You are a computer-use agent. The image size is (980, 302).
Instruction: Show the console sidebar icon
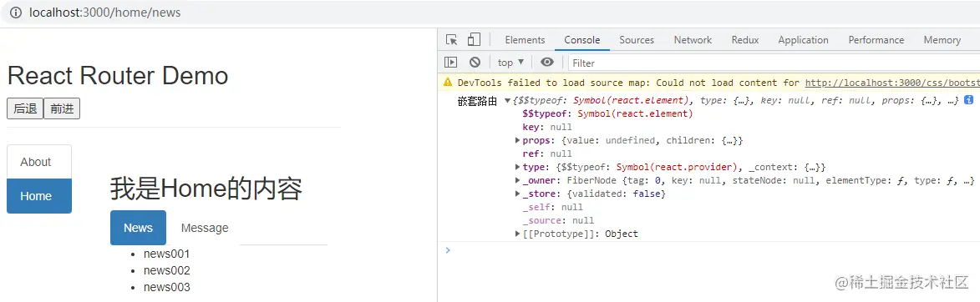click(450, 63)
